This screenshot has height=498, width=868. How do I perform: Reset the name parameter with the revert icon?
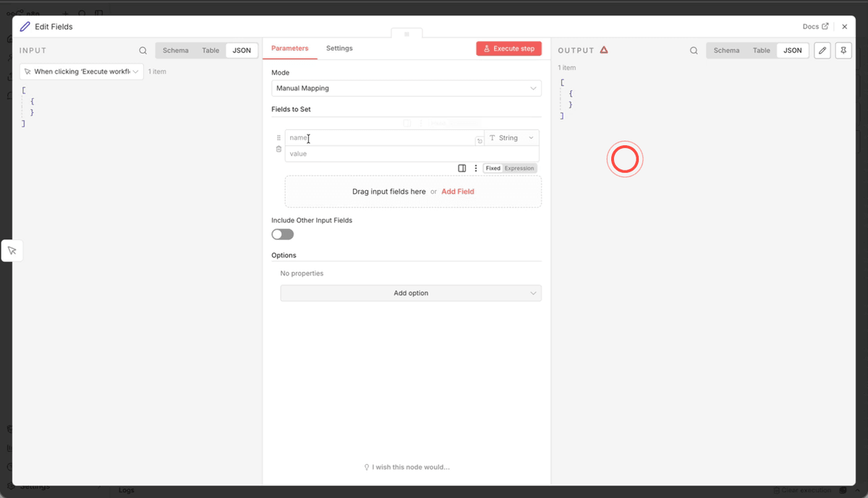tap(479, 140)
